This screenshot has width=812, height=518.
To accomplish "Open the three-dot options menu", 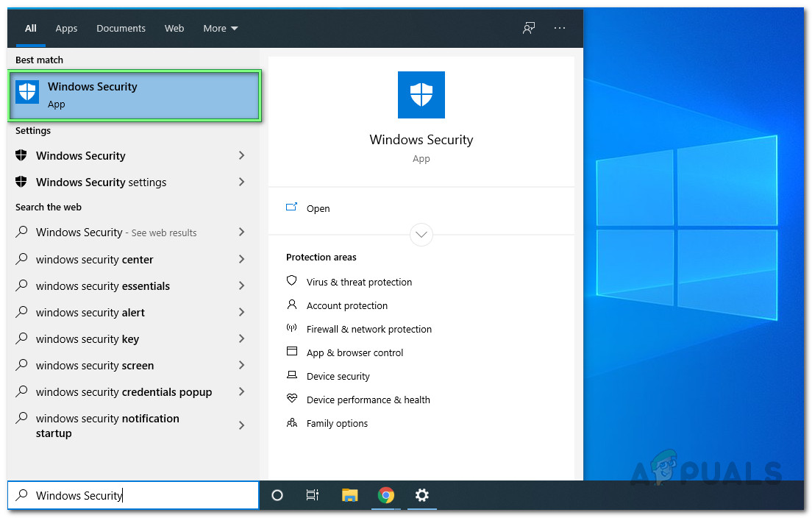I will pyautogui.click(x=560, y=28).
